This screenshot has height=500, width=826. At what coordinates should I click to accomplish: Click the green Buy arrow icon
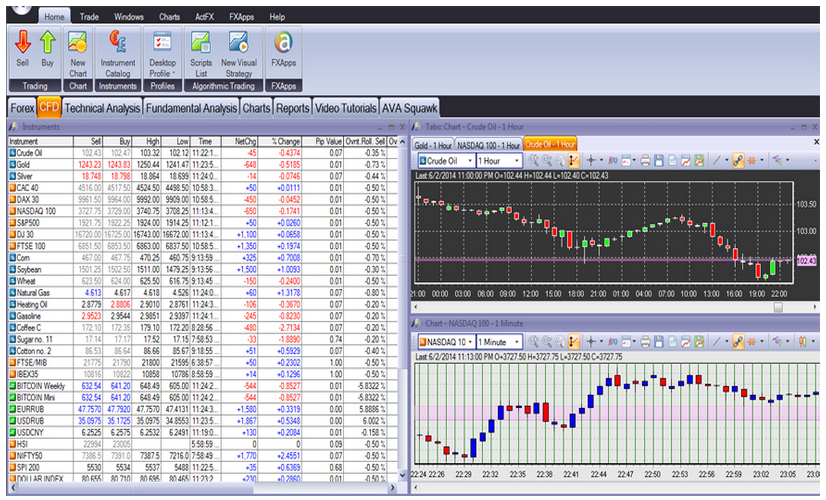point(47,42)
